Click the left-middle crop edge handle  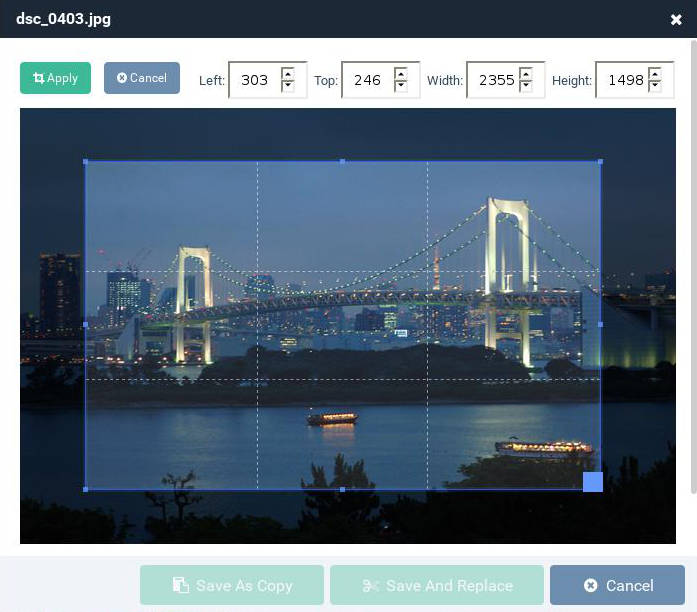[85, 325]
